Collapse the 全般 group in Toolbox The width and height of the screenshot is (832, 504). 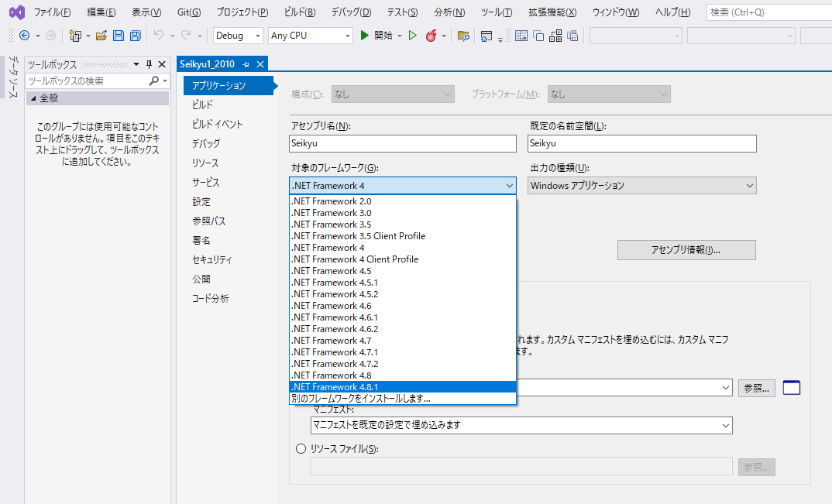[x=33, y=98]
